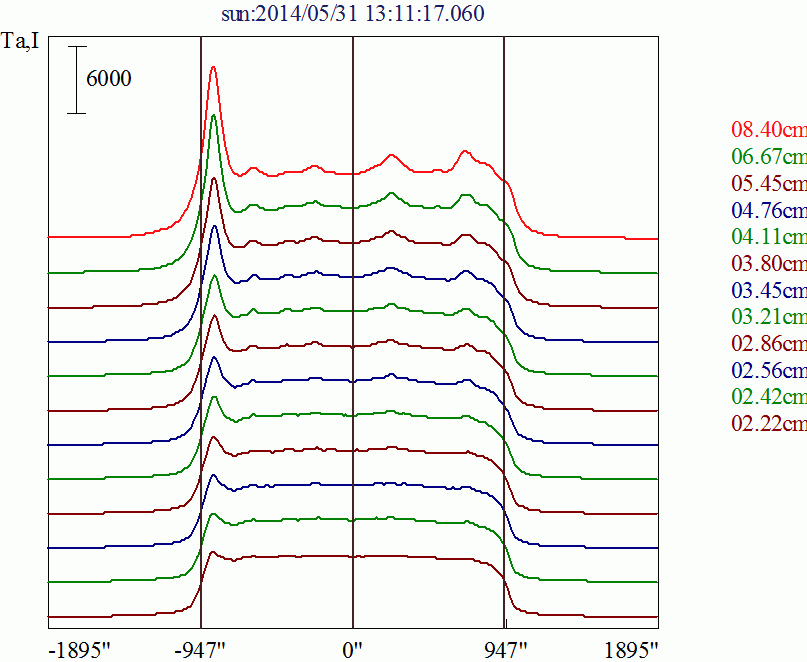Select the 04.76cm legend entry
Viewport: 807px width, 662px height.
click(769, 210)
